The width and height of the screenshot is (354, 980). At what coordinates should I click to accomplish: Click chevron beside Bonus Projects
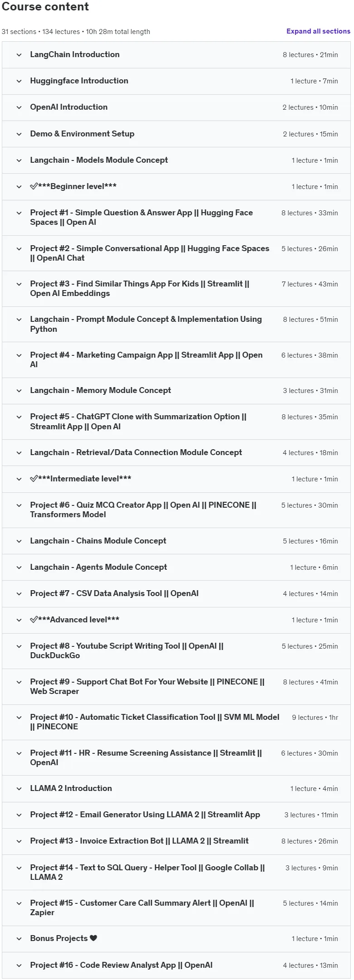click(x=19, y=939)
